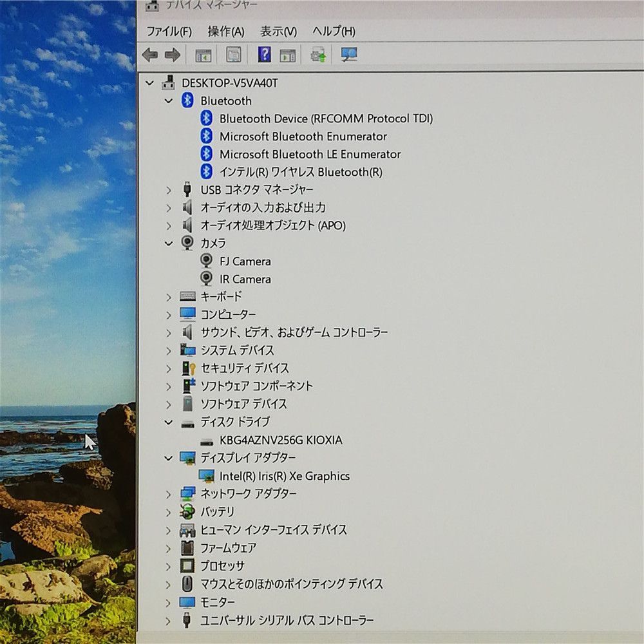Select the FJ Camera device

(x=245, y=261)
